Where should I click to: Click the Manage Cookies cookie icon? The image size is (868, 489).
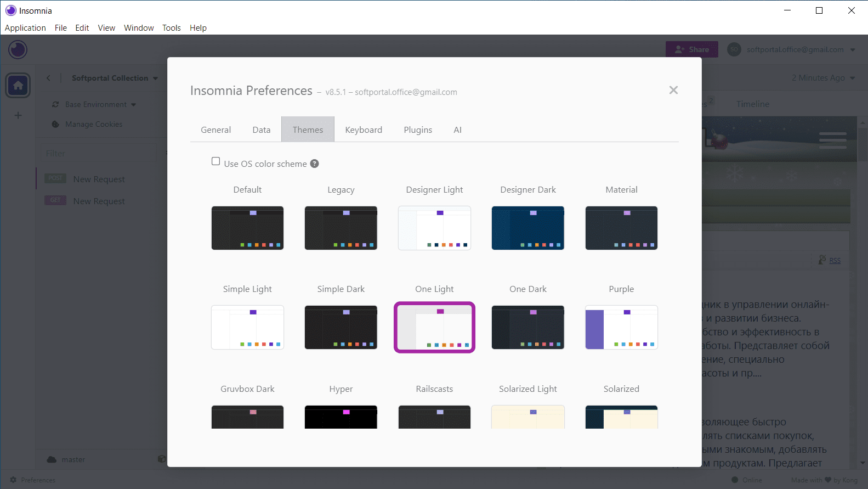[55, 124]
